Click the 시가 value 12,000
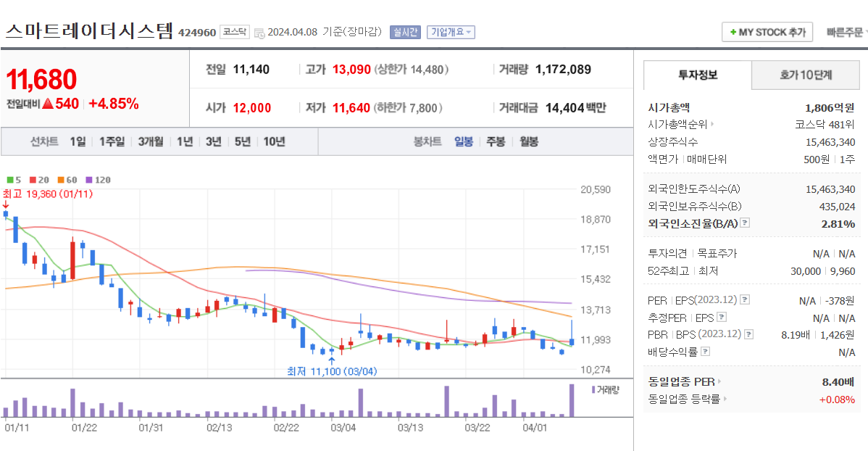This screenshot has width=868, height=451. [x=252, y=107]
